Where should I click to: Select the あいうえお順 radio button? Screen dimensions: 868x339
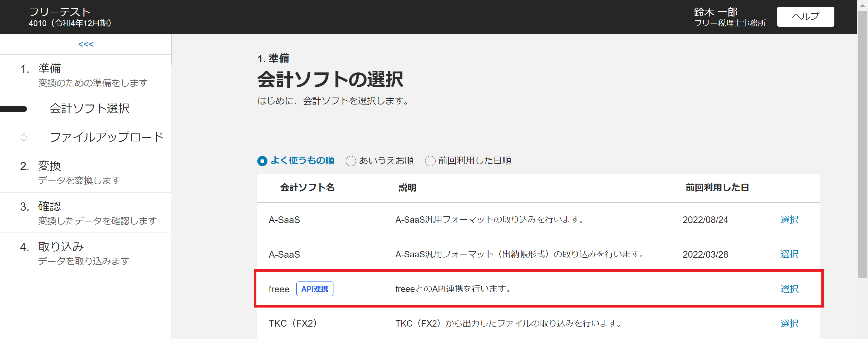[351, 161]
